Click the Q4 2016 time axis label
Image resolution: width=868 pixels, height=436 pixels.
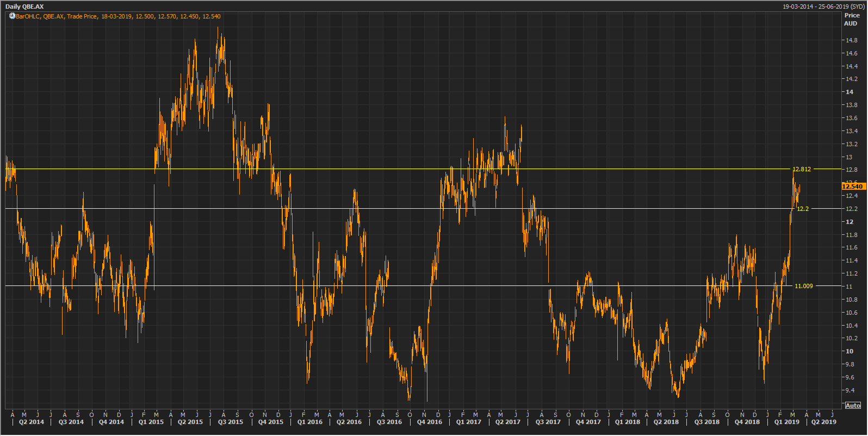click(430, 422)
